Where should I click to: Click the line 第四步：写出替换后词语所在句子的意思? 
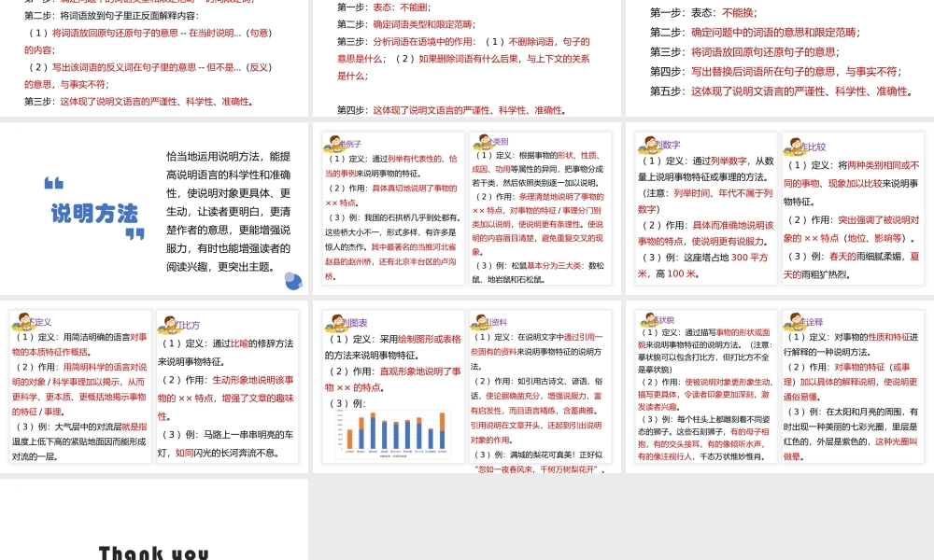pos(776,72)
